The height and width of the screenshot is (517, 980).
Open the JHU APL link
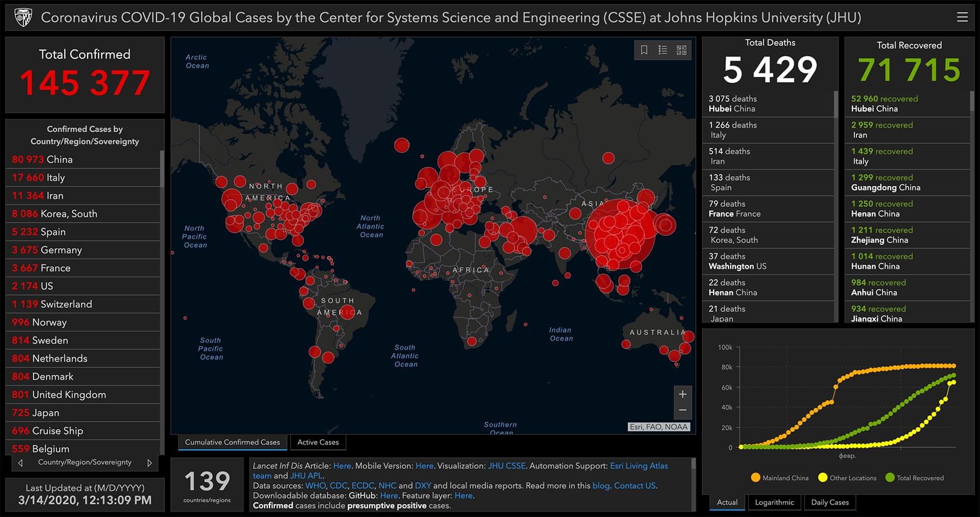point(307,476)
